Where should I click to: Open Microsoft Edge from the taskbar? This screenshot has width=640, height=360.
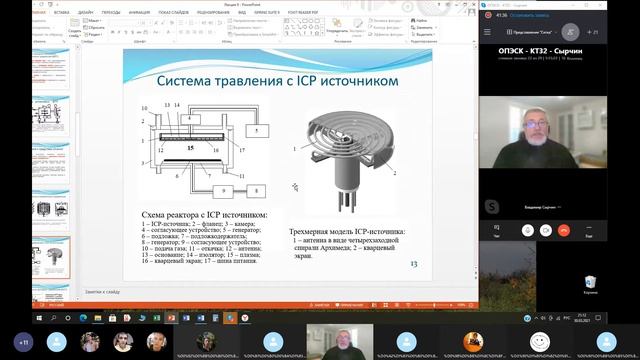[83, 318]
